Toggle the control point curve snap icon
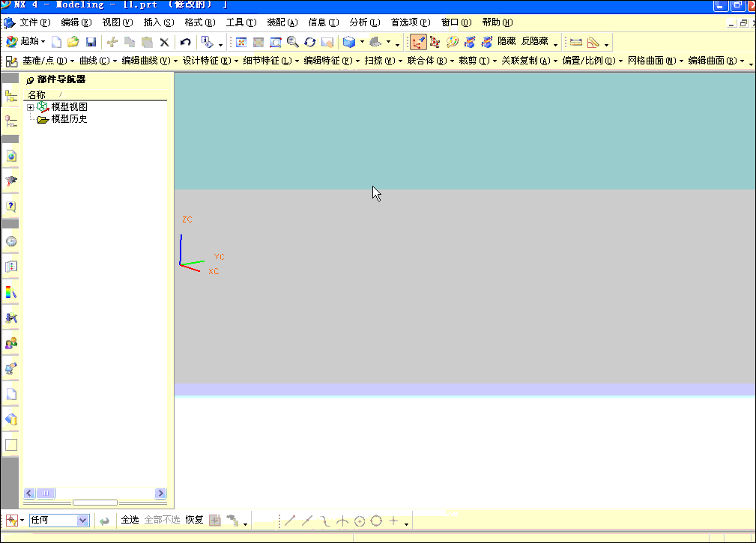This screenshot has width=756, height=543. (x=325, y=521)
